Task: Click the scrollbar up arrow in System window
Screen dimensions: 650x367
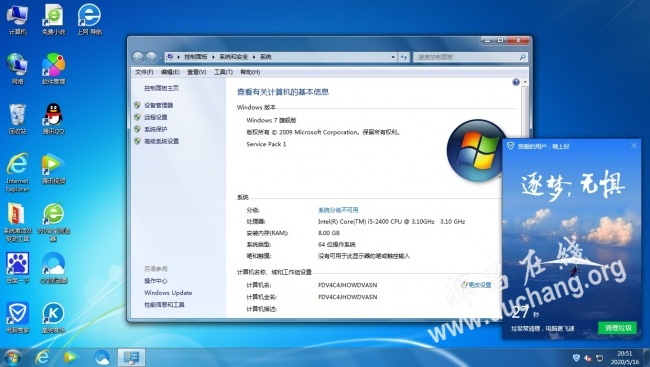Action: (x=525, y=82)
